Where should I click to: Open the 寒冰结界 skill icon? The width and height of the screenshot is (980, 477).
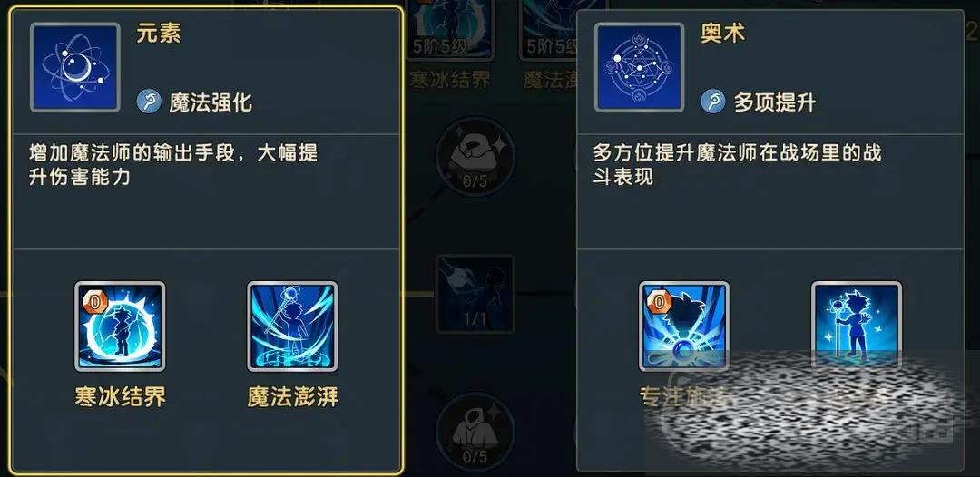(x=120, y=326)
